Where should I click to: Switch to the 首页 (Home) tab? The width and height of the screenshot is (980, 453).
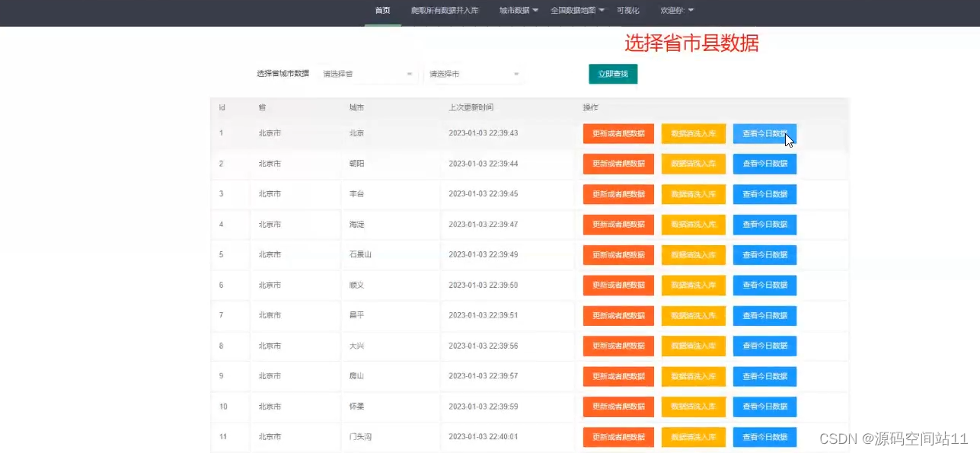point(381,10)
